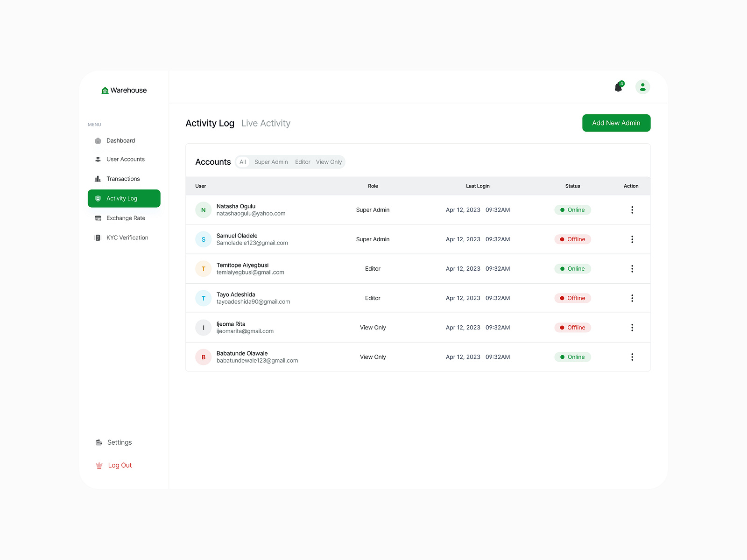Image resolution: width=747 pixels, height=560 pixels.
Task: Click Temitope Aiyegbusi's Editor role cell
Action: (373, 269)
